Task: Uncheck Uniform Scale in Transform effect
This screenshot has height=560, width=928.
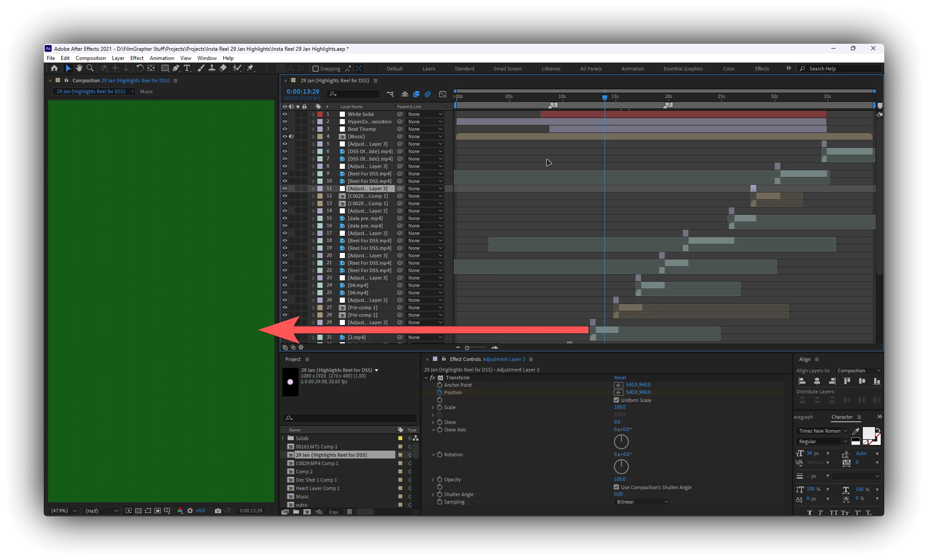Action: coord(616,400)
